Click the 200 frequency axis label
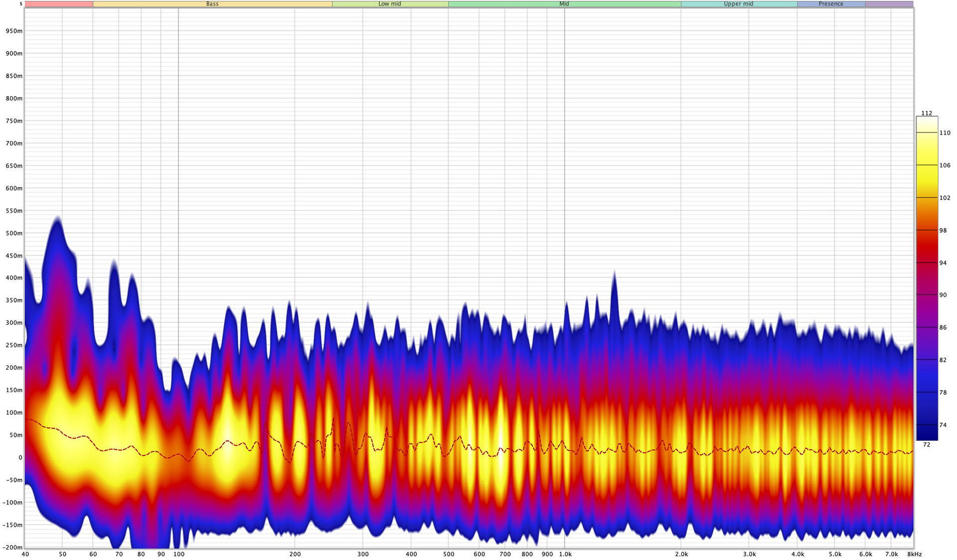 [x=295, y=554]
